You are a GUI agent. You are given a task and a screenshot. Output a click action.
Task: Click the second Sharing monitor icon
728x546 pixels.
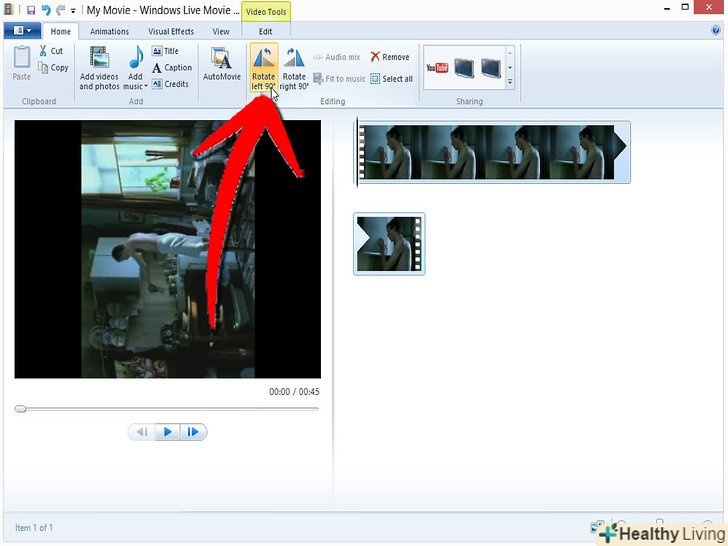pyautogui.click(x=464, y=68)
